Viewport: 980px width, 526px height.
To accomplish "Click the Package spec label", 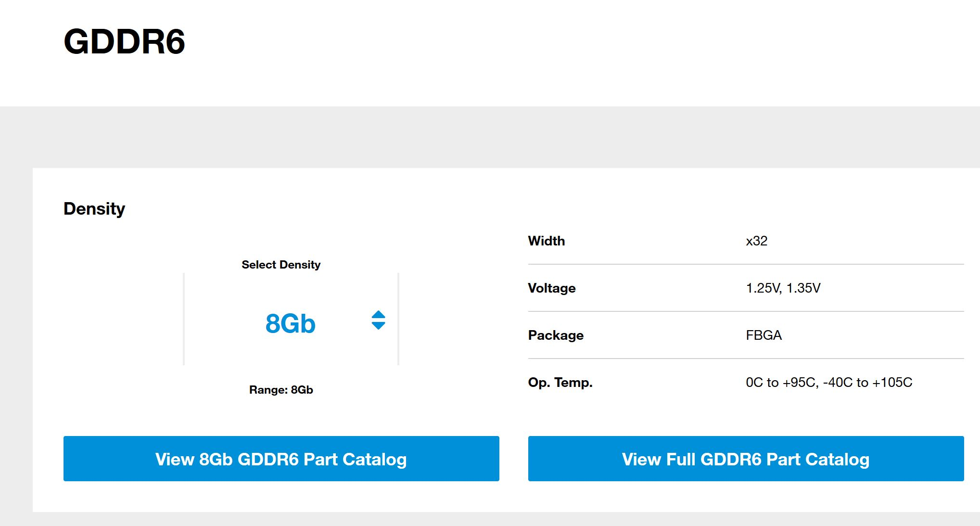I will (556, 335).
